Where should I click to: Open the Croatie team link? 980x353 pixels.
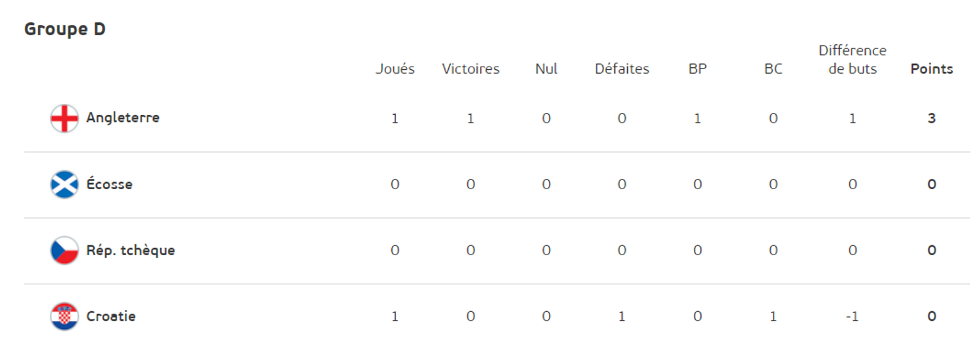[x=111, y=316]
